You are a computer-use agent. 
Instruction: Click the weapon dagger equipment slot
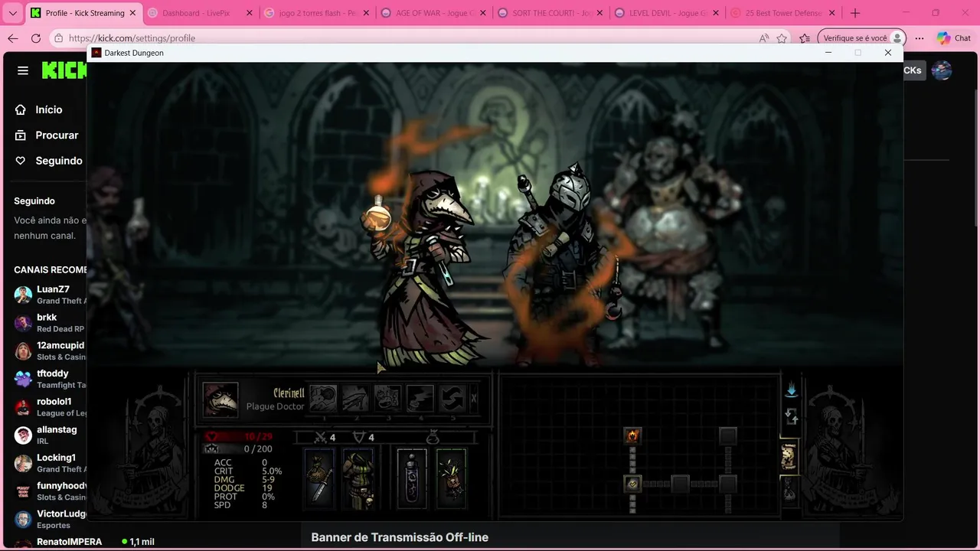click(319, 478)
